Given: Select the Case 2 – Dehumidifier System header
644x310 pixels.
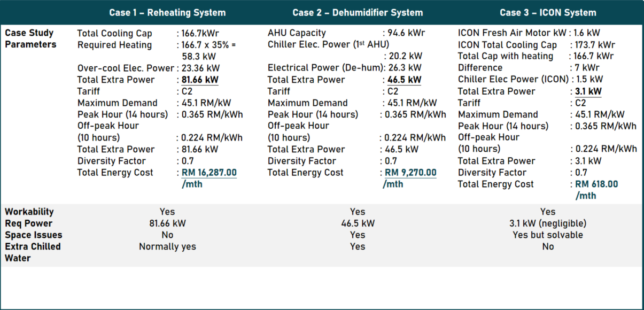Looking at the screenshot, I should point(358,12).
